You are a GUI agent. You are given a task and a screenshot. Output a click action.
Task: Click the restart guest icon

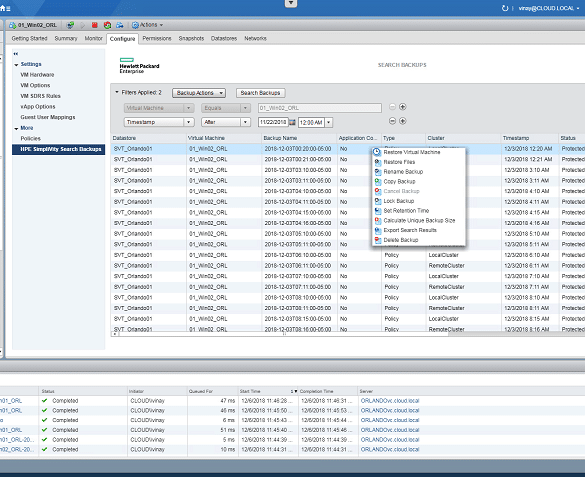coord(107,25)
